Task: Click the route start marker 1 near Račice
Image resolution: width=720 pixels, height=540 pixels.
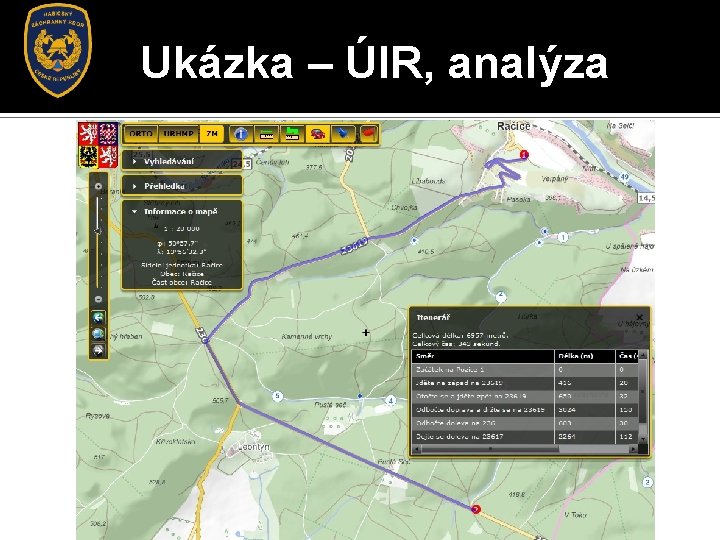Action: (524, 155)
